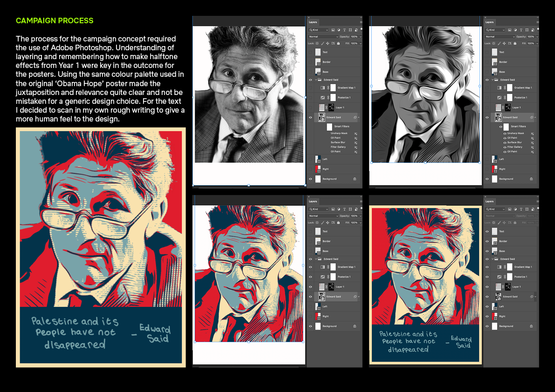555x392 pixels.
Task: Lock artboard nesting icon in oil-paint portrait's Layers panel
Action: coord(510,43)
